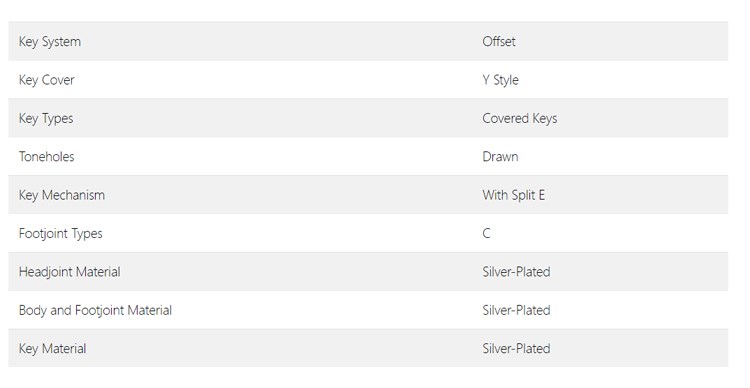This screenshot has width=750, height=388.
Task: Click the blank middle of Key System row
Action: 277,41
